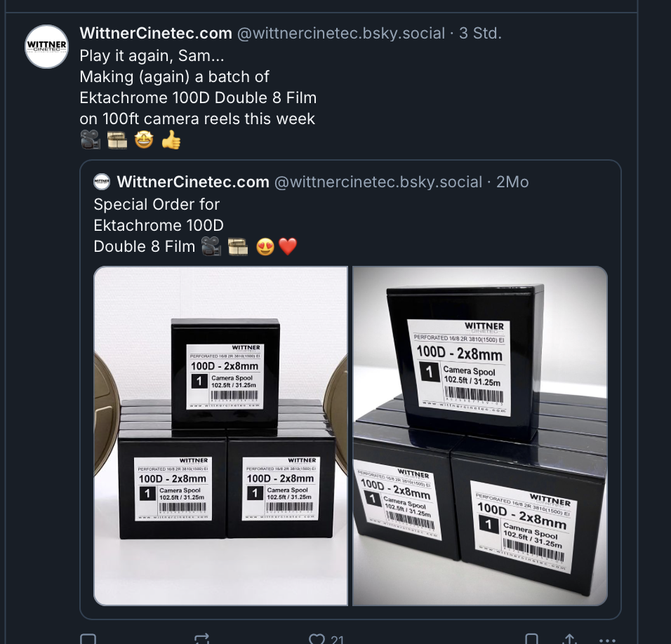This screenshot has height=644, width=671.
Task: Open quoted post via 'Special Order for' text
Action: pyautogui.click(x=157, y=204)
